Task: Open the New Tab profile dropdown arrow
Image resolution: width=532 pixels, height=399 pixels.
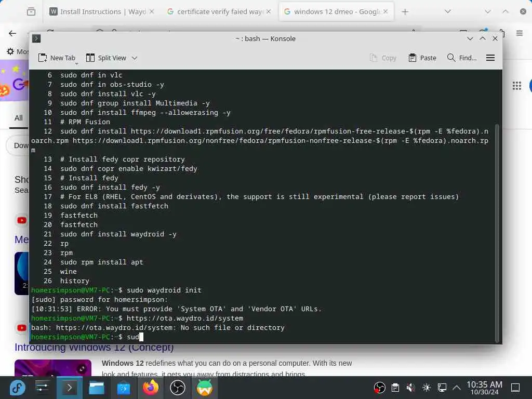Action: coord(77,63)
